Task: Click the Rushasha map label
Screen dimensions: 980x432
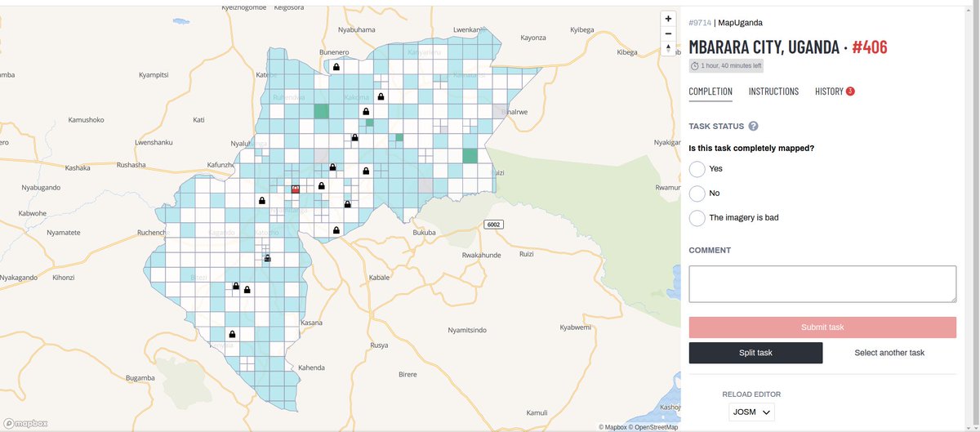Action: (131, 165)
